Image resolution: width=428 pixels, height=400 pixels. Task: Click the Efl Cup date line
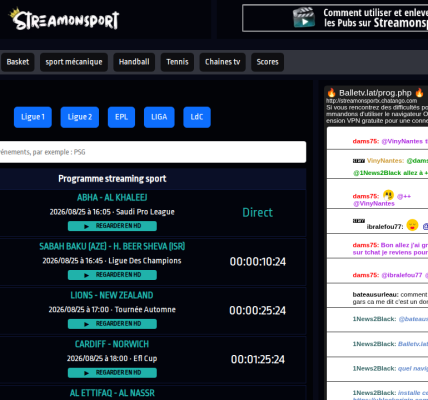pyautogui.click(x=112, y=358)
